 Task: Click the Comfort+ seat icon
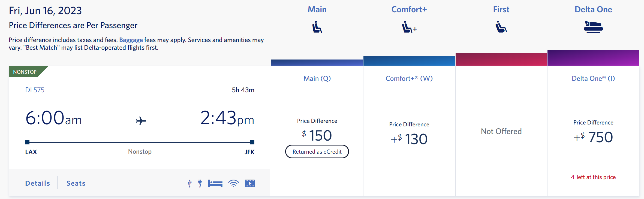[409, 27]
